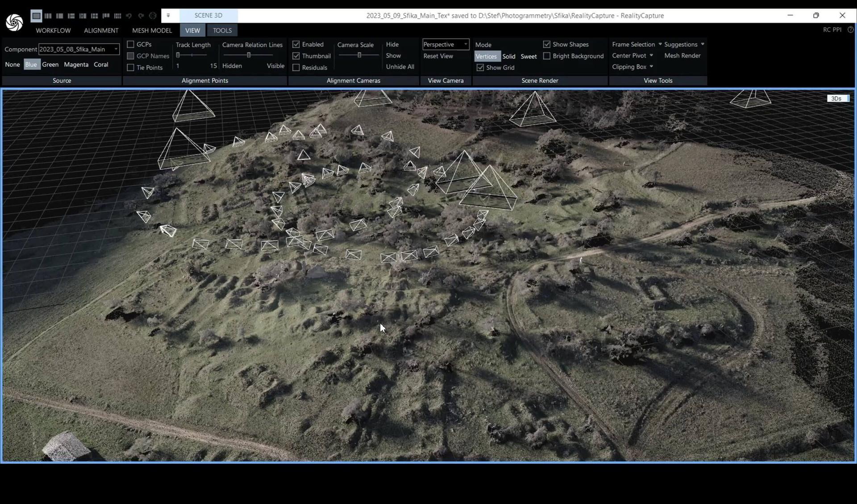This screenshot has height=504, width=857.
Task: Open the ALIGNMENT ribbon tab
Action: tap(101, 30)
